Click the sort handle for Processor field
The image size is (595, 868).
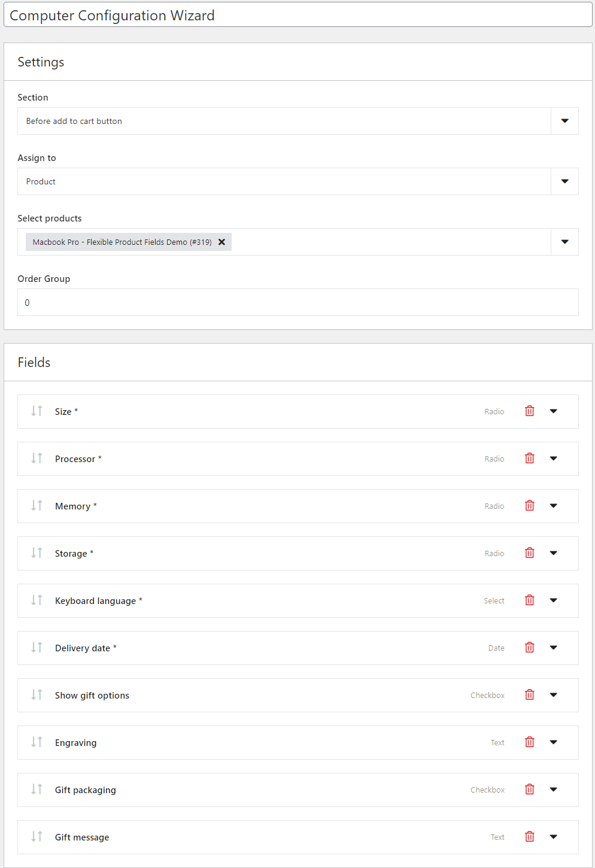[x=37, y=459]
